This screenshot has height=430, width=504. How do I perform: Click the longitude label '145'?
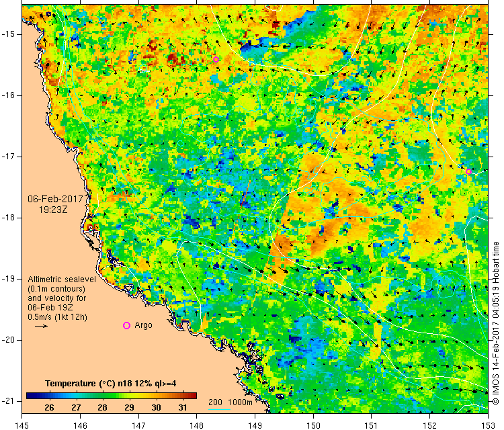[x=22, y=425]
